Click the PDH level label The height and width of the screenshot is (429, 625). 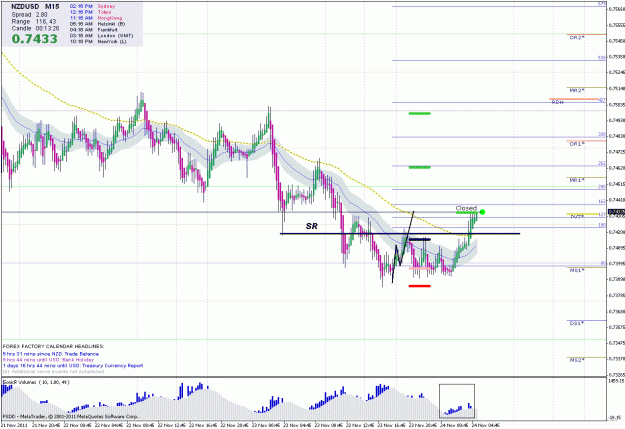[x=558, y=102]
